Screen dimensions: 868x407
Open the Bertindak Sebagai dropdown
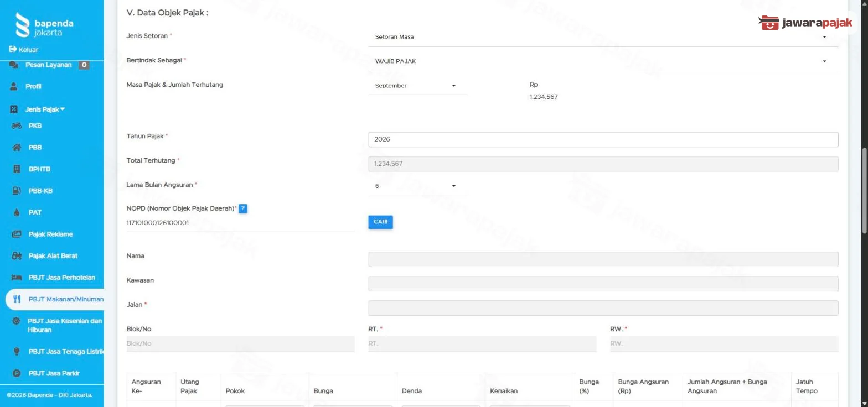coord(603,61)
